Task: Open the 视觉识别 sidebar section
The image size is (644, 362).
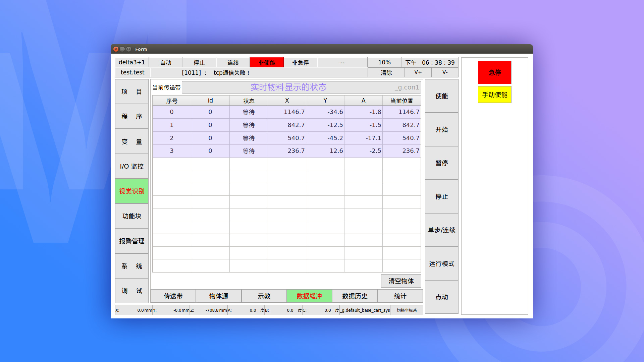Action: pyautogui.click(x=132, y=191)
